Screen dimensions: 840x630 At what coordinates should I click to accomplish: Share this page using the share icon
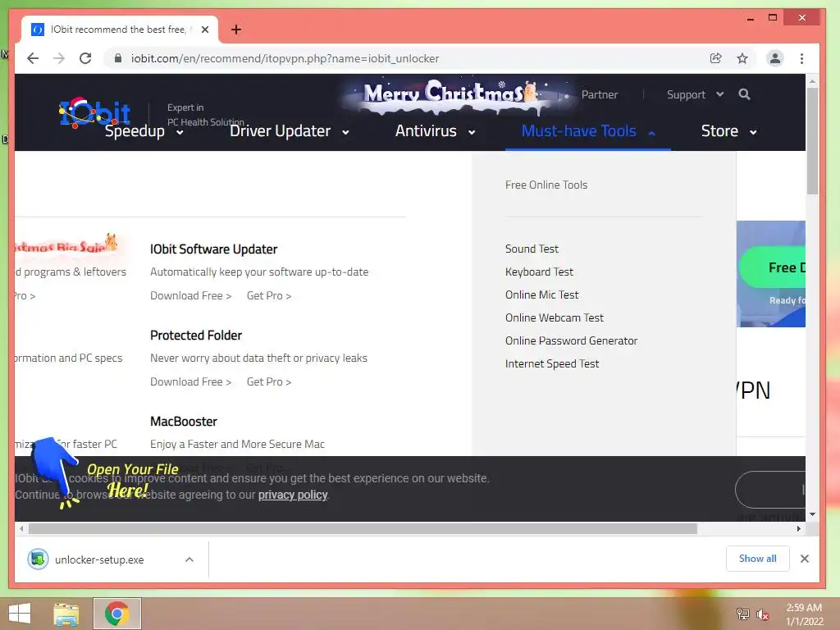[x=715, y=58]
